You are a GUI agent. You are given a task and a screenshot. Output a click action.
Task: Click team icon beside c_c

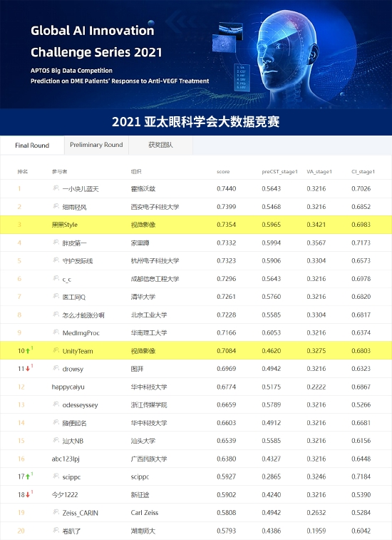[x=56, y=278]
